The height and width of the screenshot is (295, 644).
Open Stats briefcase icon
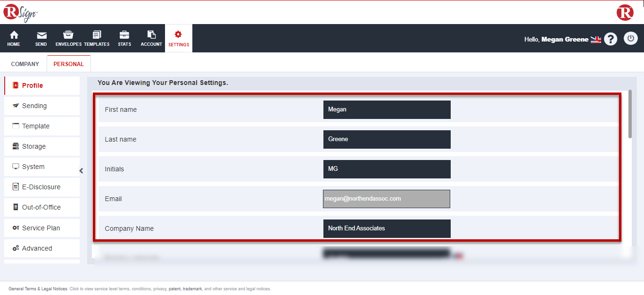[x=124, y=35]
